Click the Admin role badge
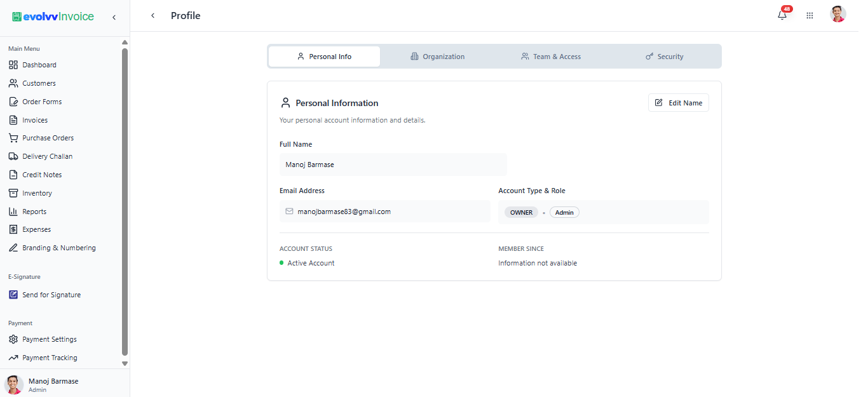Viewport: 868px width, 397px height. pos(564,212)
